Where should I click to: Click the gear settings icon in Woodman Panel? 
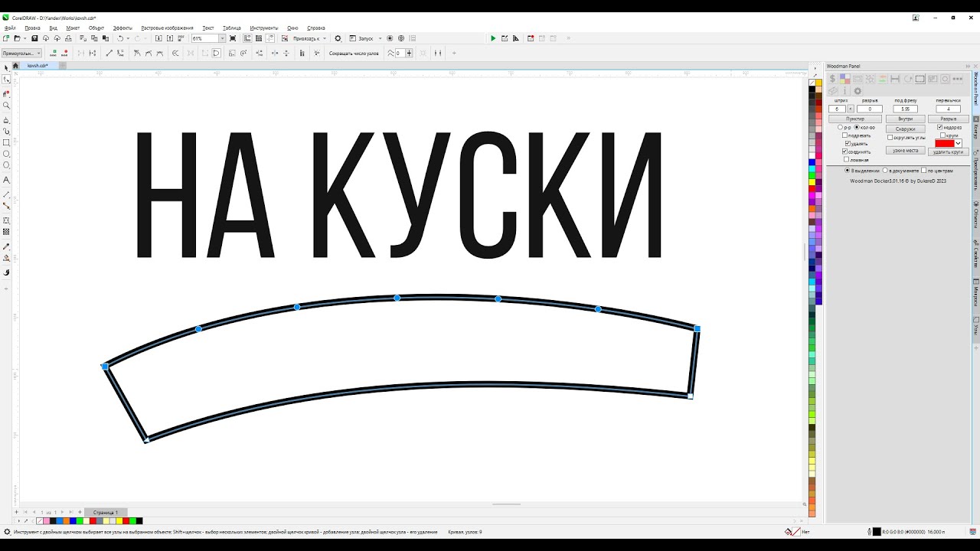click(x=857, y=91)
